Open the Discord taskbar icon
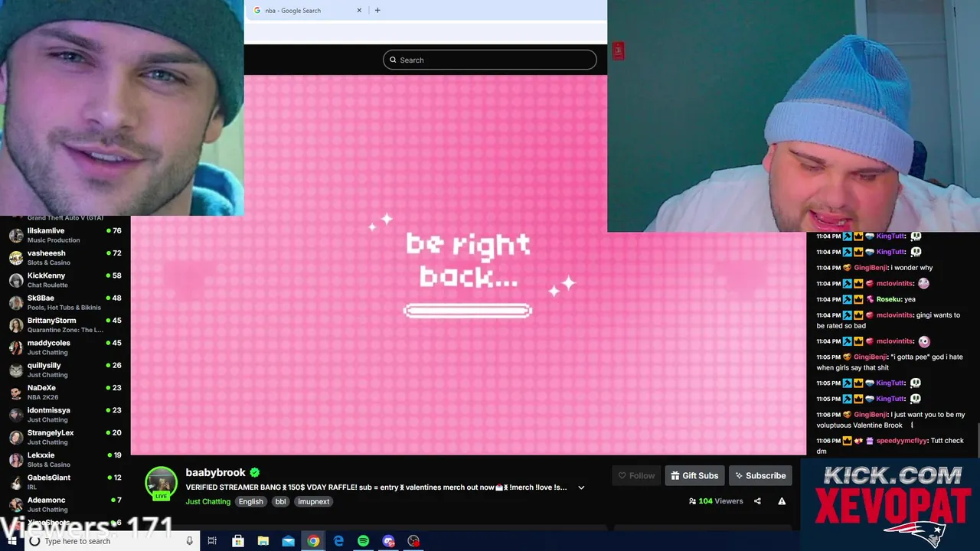Image resolution: width=980 pixels, height=551 pixels. tap(389, 541)
